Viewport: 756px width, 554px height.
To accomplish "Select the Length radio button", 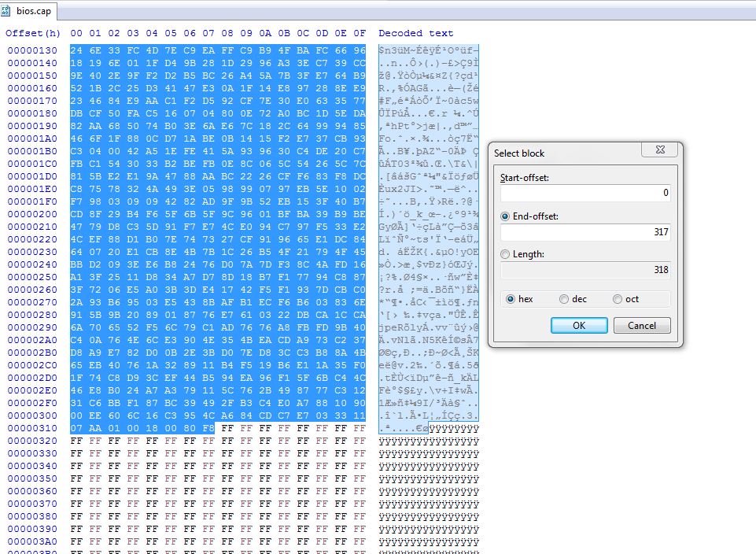I will click(505, 254).
